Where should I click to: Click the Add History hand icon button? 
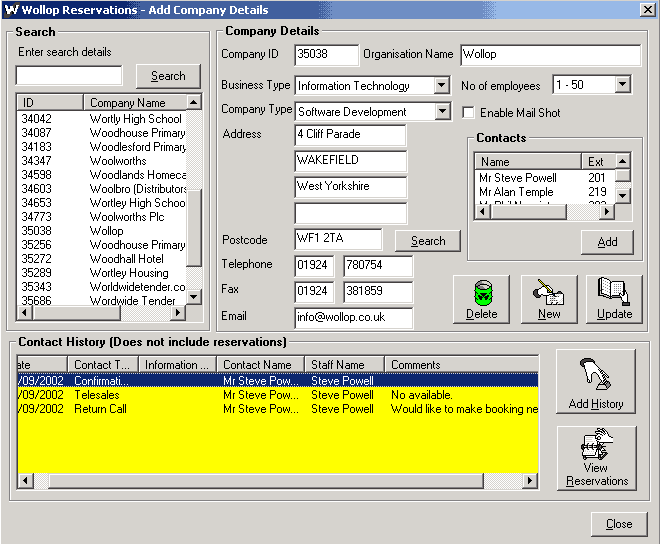click(596, 381)
